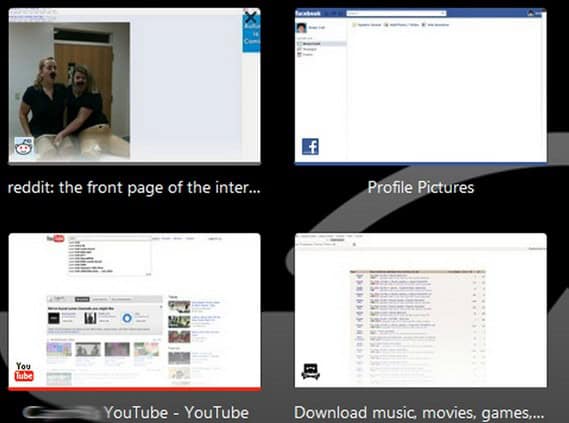This screenshot has width=569, height=423.
Task: Click the profile avatar in Facebook preview
Action: click(301, 27)
